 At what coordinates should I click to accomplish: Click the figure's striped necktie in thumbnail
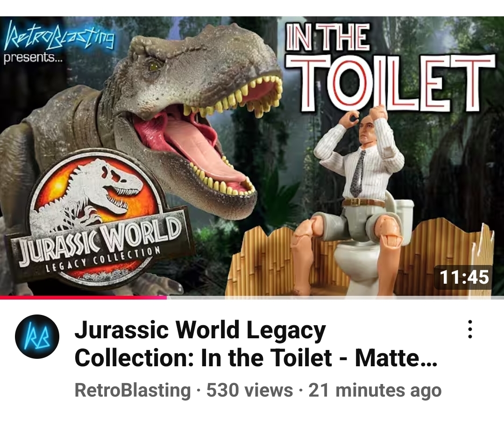[x=358, y=174]
